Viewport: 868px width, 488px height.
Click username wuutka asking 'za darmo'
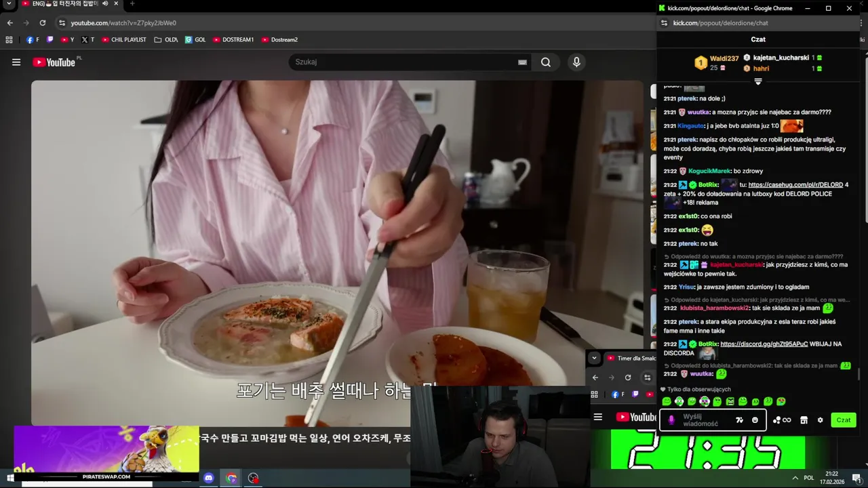[x=698, y=112]
